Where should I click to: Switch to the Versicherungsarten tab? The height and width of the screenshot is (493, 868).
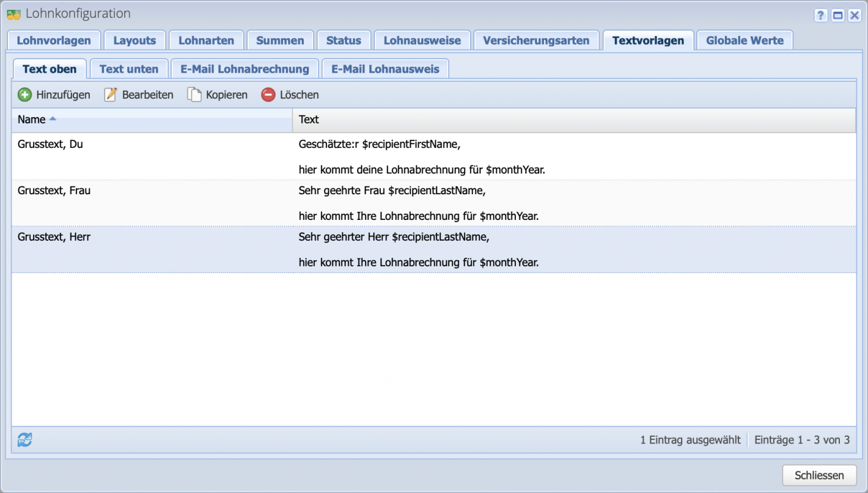(x=536, y=40)
